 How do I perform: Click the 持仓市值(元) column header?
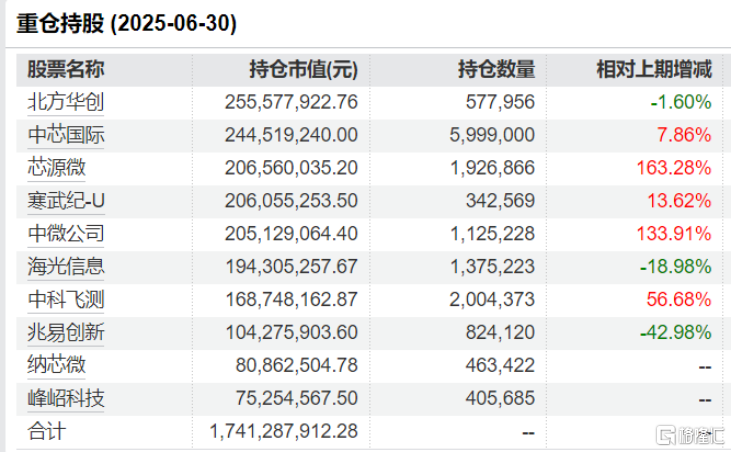coord(302,69)
